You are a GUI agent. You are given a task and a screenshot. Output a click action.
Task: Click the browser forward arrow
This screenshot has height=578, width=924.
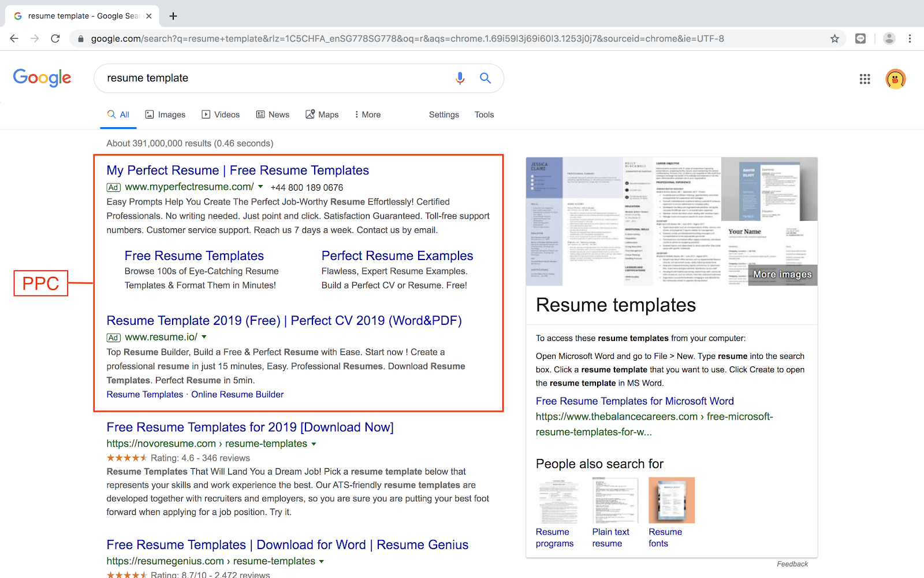click(35, 39)
